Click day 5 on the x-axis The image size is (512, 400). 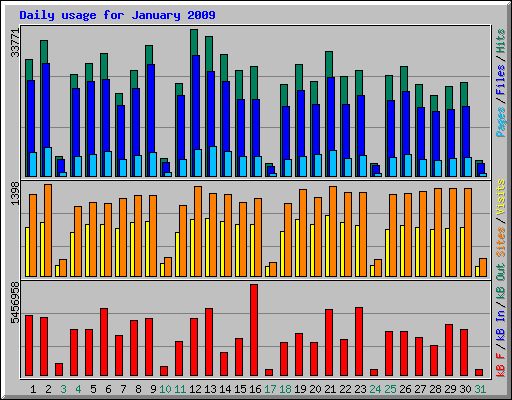click(x=93, y=389)
